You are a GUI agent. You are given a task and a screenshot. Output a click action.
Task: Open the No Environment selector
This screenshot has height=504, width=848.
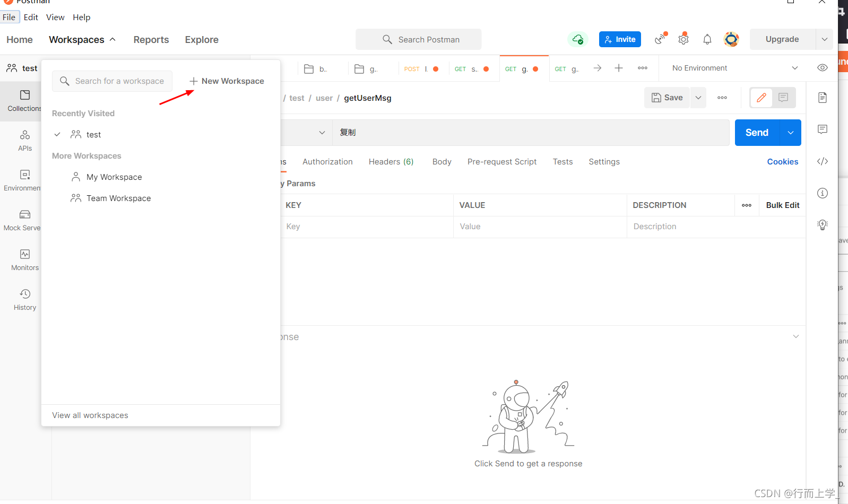click(x=735, y=68)
